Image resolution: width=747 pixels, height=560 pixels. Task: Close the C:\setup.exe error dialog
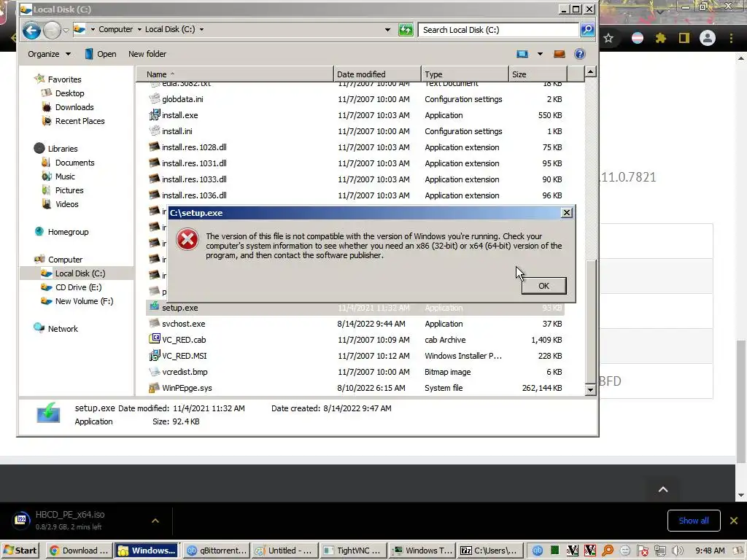[x=566, y=212]
